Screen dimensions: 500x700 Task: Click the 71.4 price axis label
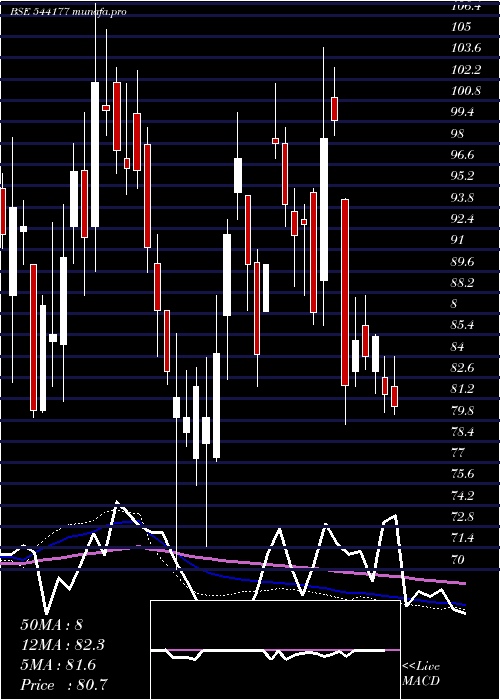click(462, 538)
